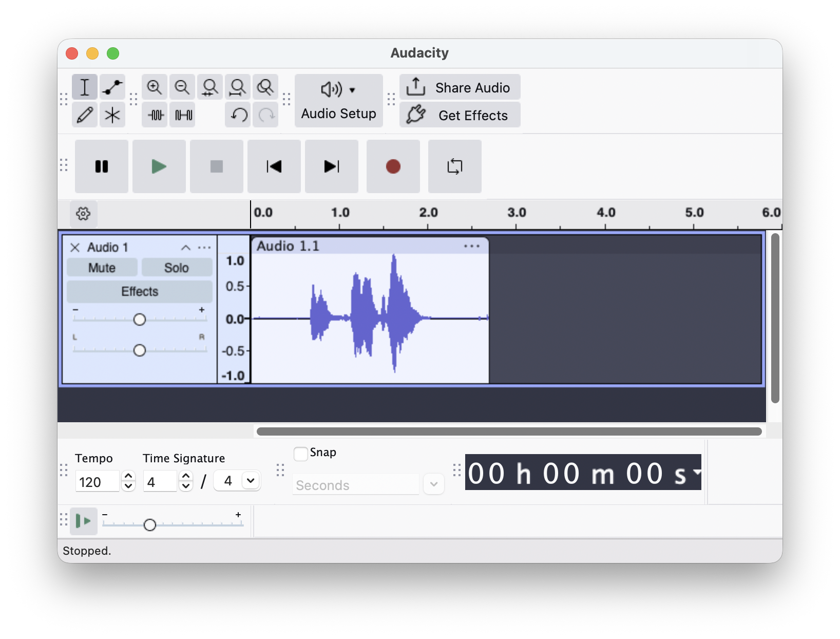Select the Draw pencil tool
The width and height of the screenshot is (840, 639).
click(85, 115)
